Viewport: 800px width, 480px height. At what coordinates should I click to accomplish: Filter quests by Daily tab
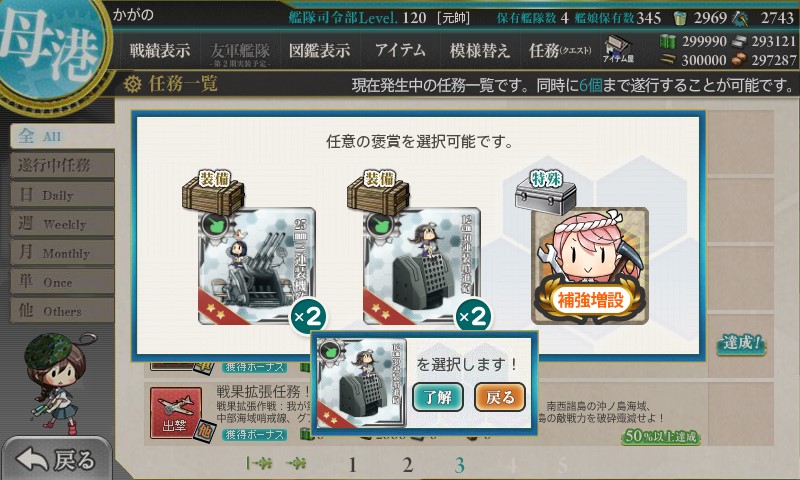pos(62,194)
